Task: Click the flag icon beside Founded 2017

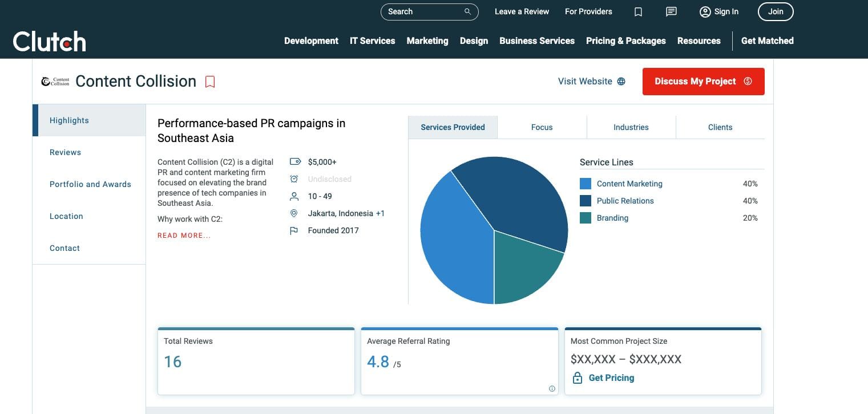Action: 294,230
